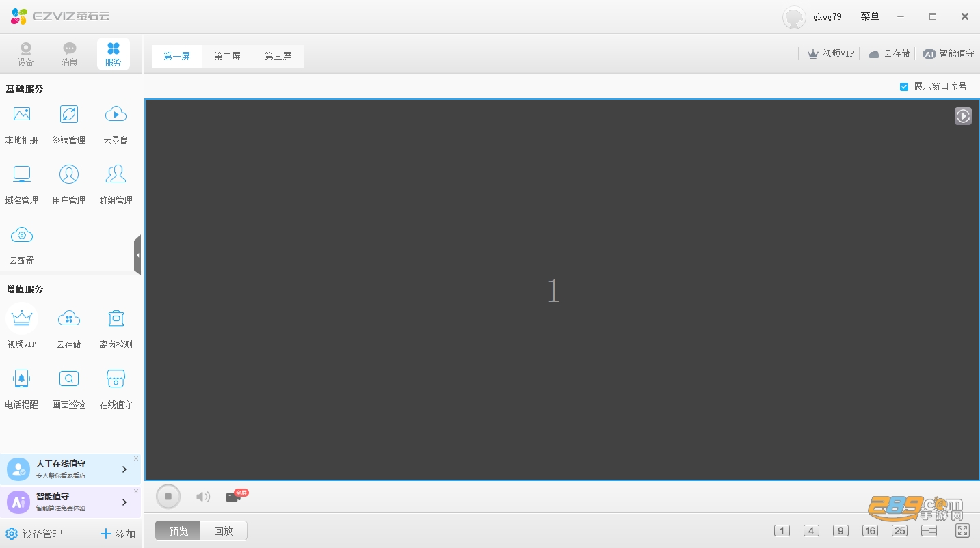Collapse the left sidebar panel
The width and height of the screenshot is (980, 548).
pos(137,255)
